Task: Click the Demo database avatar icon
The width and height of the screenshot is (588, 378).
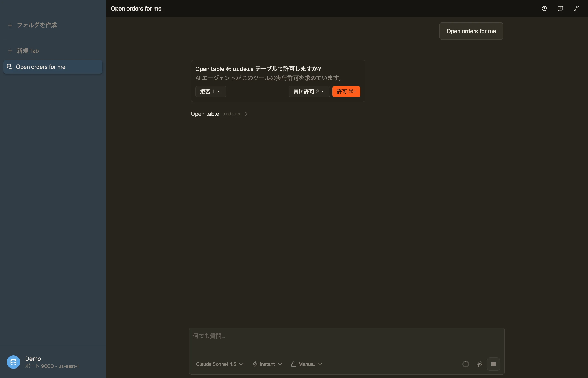Action: point(13,362)
